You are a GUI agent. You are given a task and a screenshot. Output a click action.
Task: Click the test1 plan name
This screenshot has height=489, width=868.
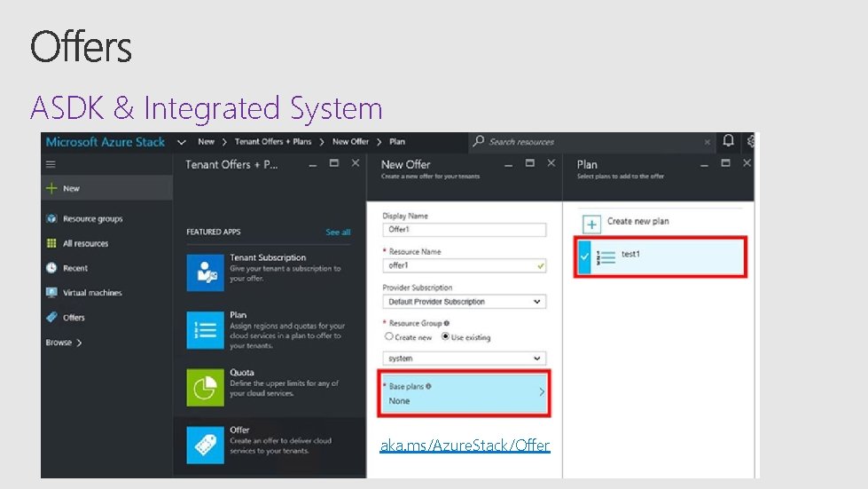[x=630, y=254]
